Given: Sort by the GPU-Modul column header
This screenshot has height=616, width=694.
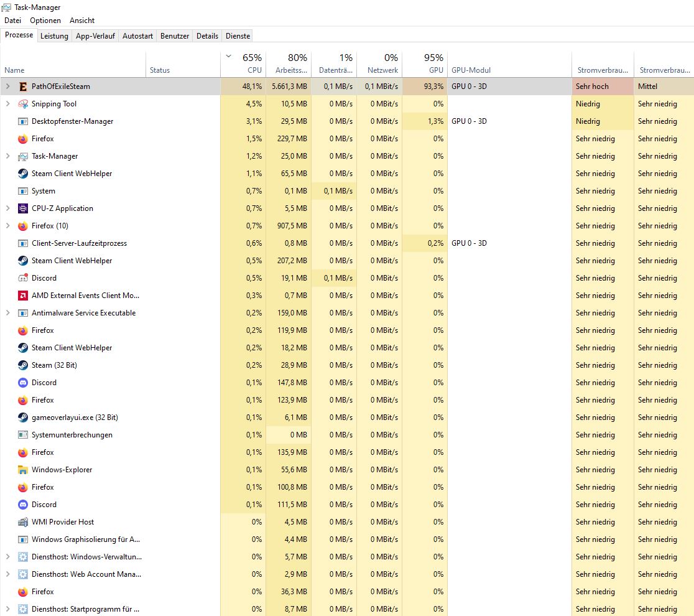Looking at the screenshot, I should (509, 63).
